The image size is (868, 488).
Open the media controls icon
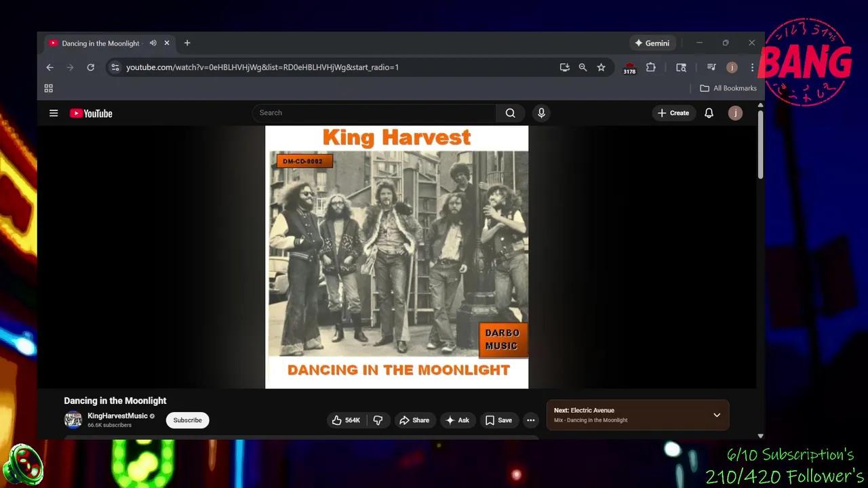[x=711, y=67]
